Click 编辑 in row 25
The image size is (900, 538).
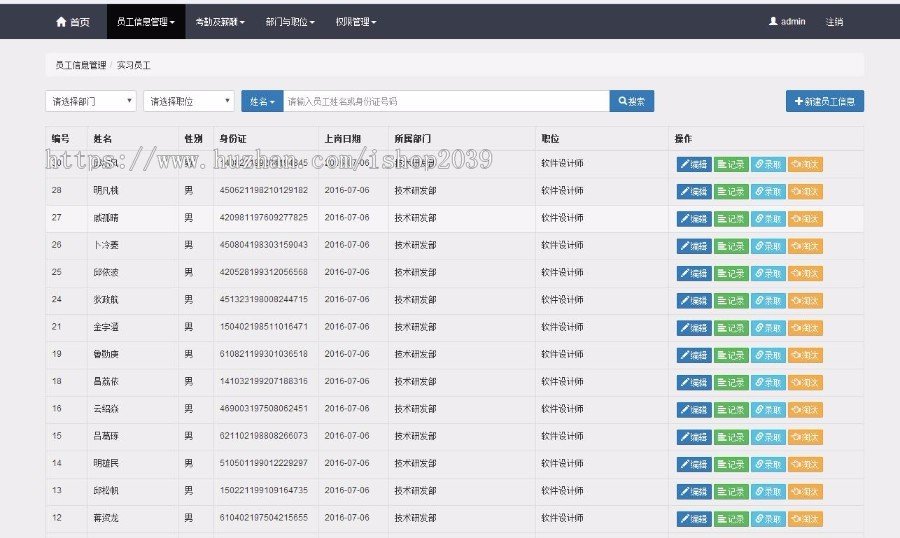(x=694, y=273)
